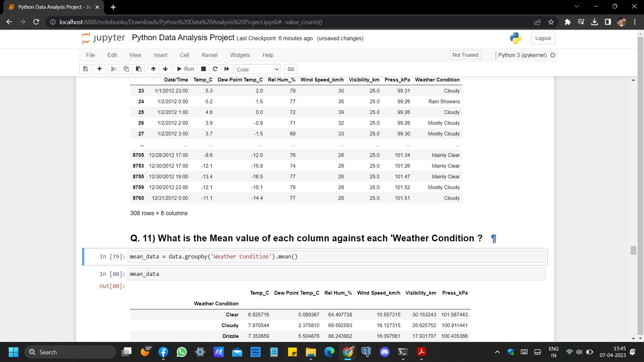Open the command palette keyboard icon

pos(291,69)
